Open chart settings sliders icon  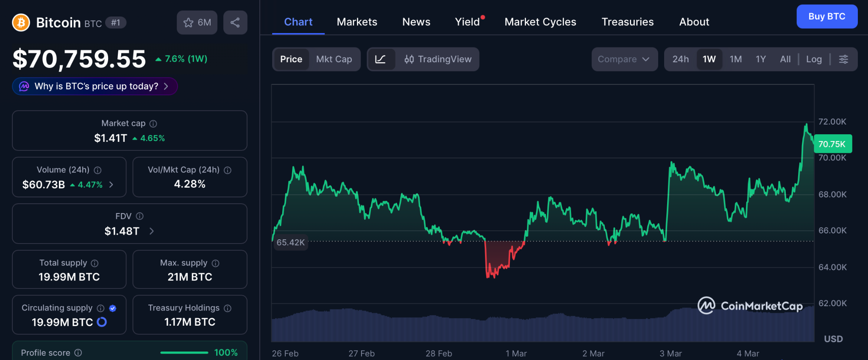coord(843,59)
